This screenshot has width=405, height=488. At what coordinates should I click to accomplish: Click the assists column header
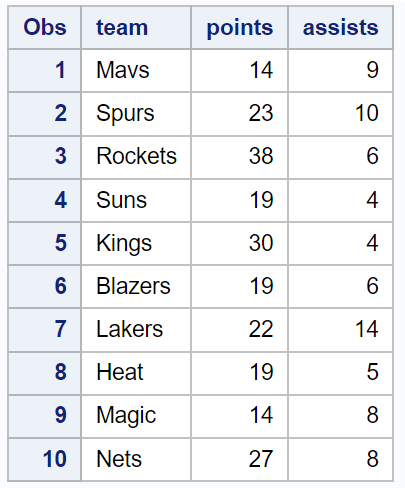click(340, 27)
